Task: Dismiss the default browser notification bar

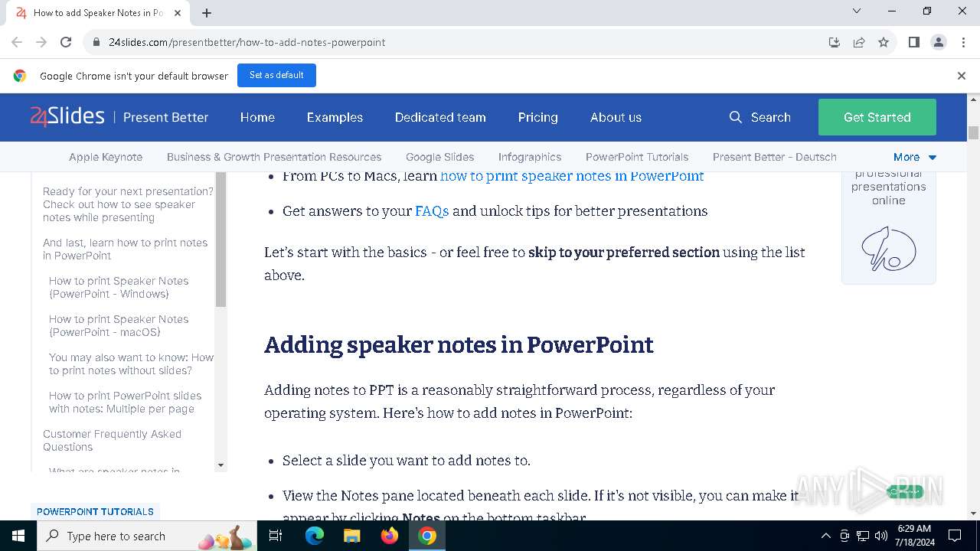Action: tap(962, 76)
